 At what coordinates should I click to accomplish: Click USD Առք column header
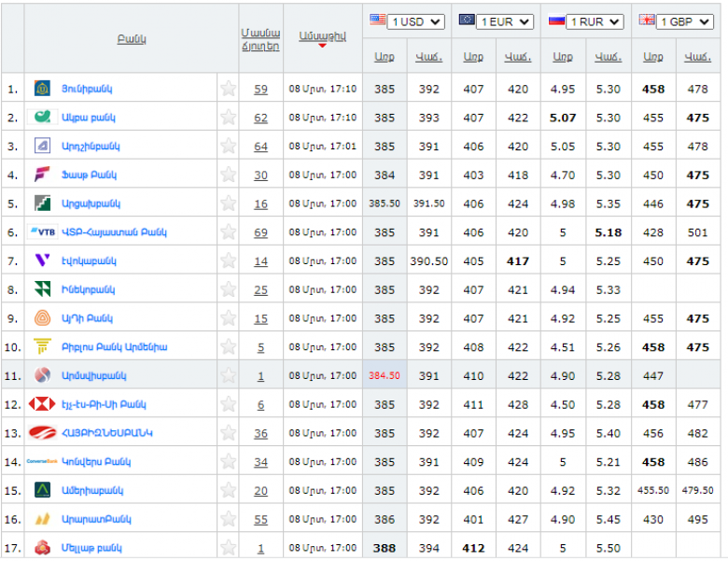click(384, 57)
